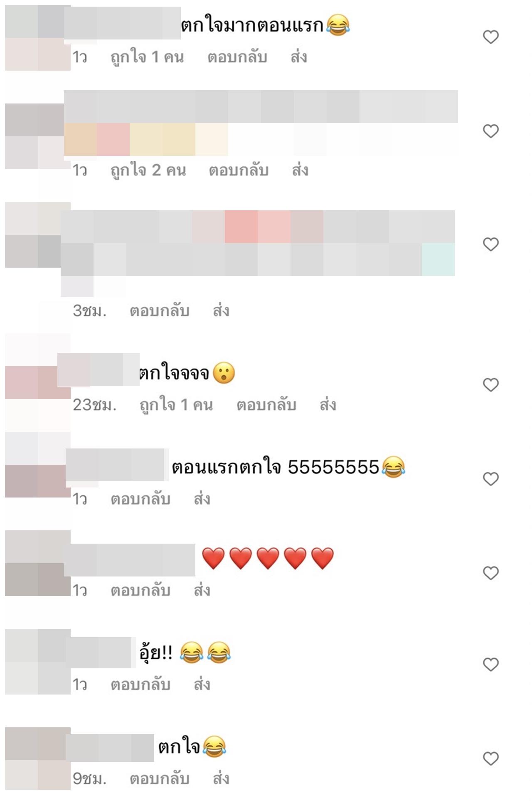Like the 'ตอนแรกตกใจ 55555555' comment
Image resolution: width=532 pixels, height=803 pixels.
(490, 479)
